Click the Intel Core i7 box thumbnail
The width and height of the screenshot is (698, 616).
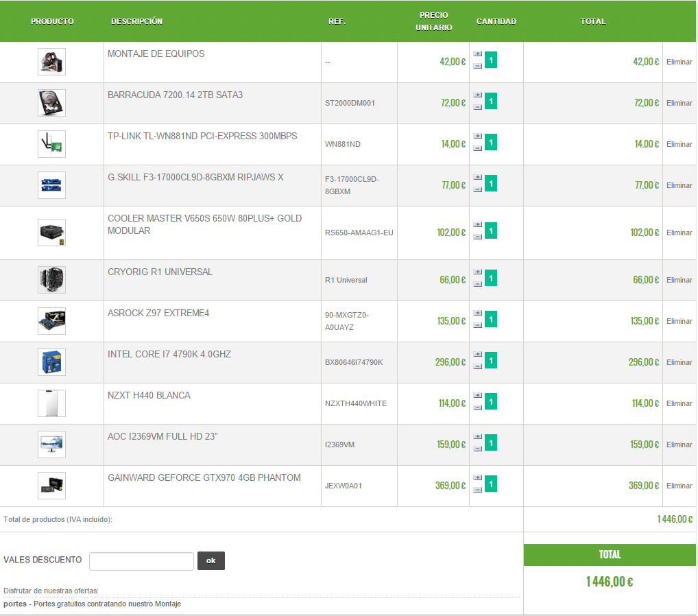[x=51, y=362]
